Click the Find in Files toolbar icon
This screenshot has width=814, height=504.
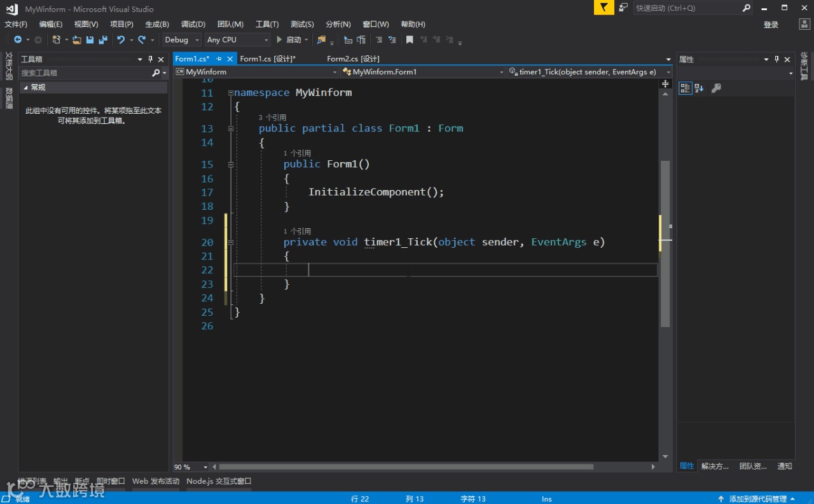pyautogui.click(x=321, y=39)
